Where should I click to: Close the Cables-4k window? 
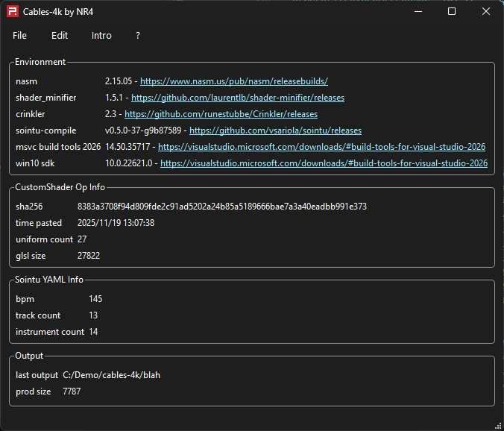(x=485, y=11)
